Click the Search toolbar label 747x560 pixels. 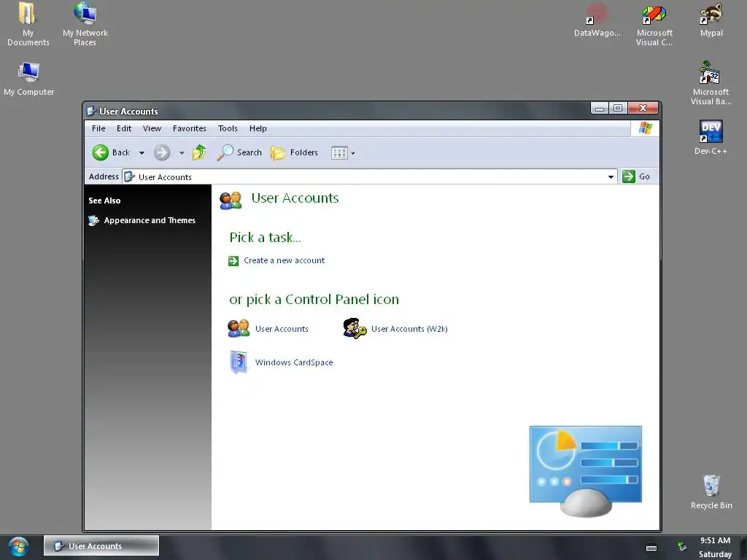pyautogui.click(x=249, y=152)
